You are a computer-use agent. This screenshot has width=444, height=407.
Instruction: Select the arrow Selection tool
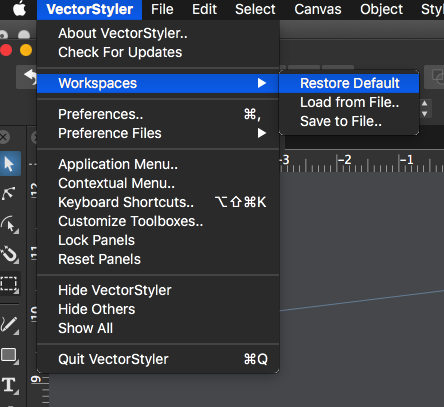(x=10, y=164)
